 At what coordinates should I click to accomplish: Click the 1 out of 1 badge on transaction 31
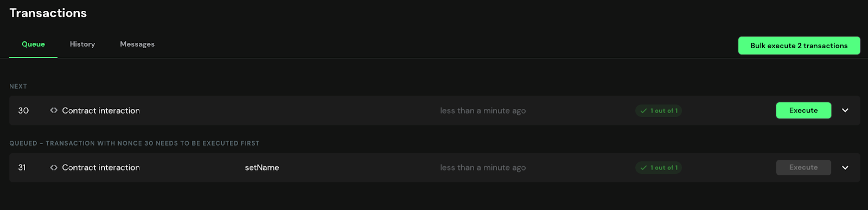tap(659, 168)
